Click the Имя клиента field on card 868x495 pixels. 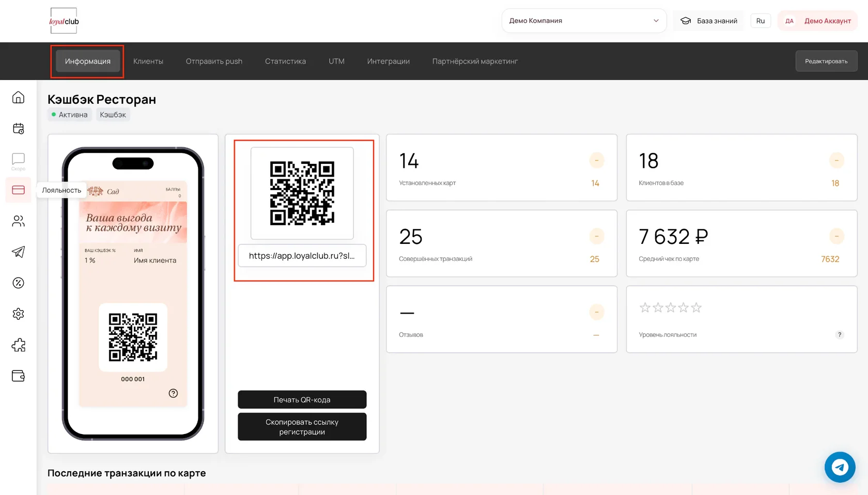pos(155,260)
